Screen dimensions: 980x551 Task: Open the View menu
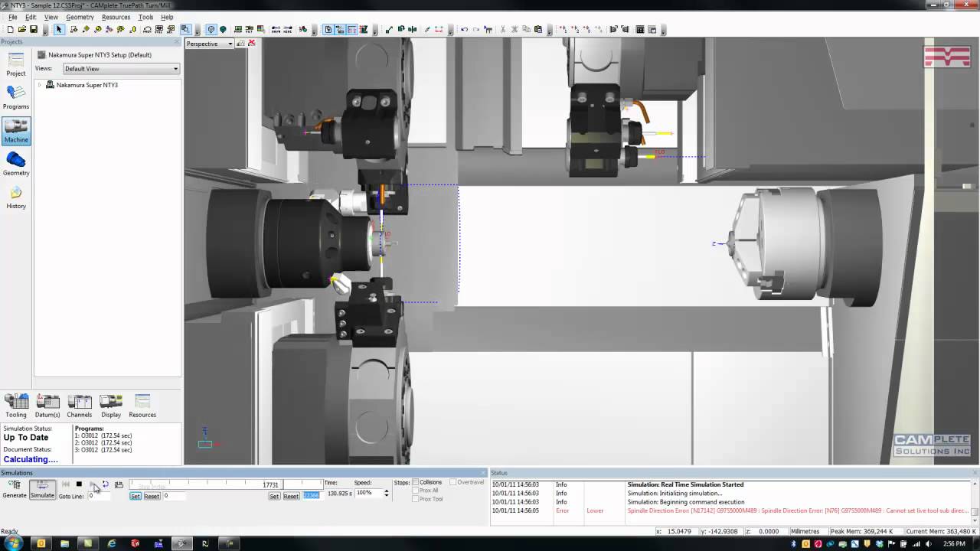(51, 17)
